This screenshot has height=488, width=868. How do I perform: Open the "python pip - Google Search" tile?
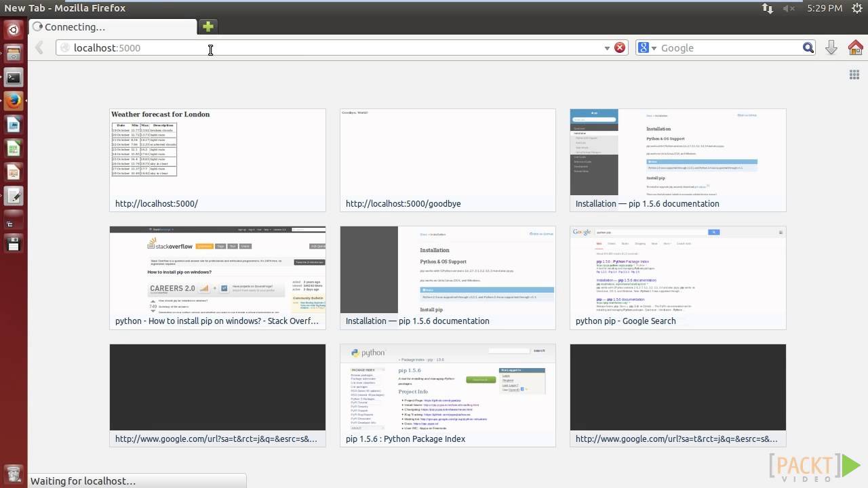678,278
